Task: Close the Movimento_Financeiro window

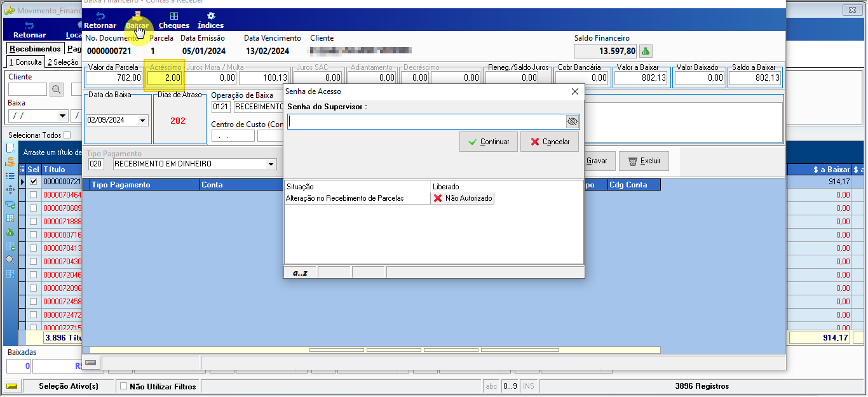Action: click(x=852, y=10)
